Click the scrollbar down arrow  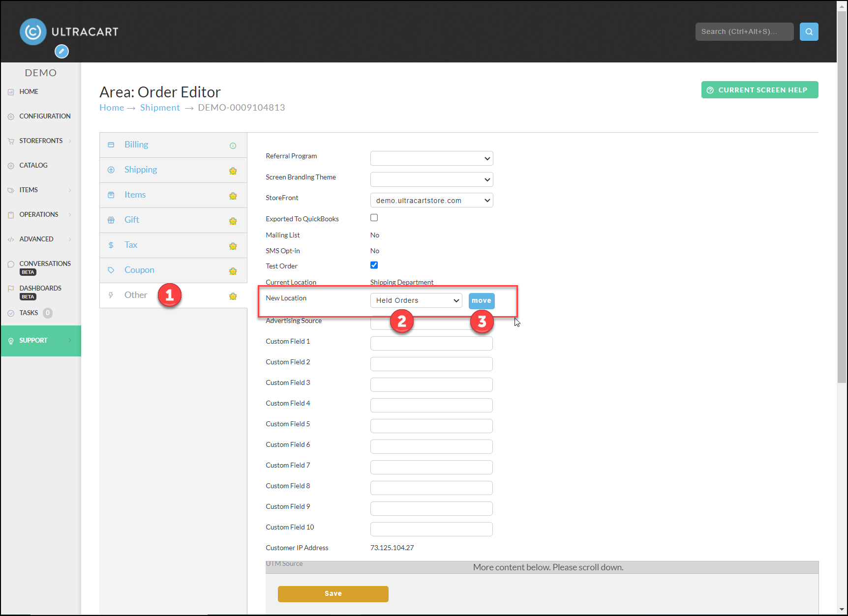[x=842, y=610]
